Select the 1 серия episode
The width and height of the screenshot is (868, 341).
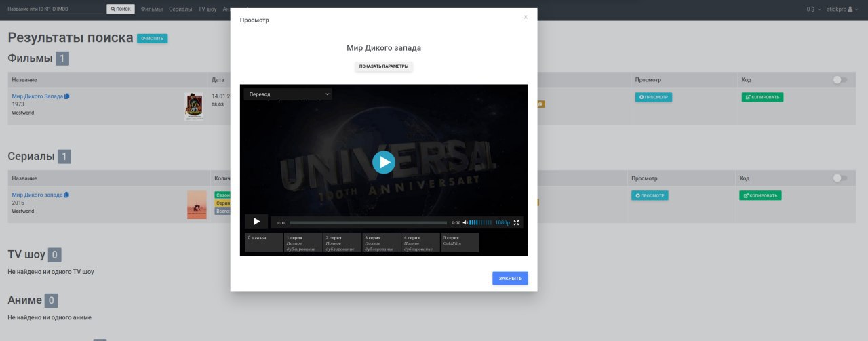click(x=303, y=242)
